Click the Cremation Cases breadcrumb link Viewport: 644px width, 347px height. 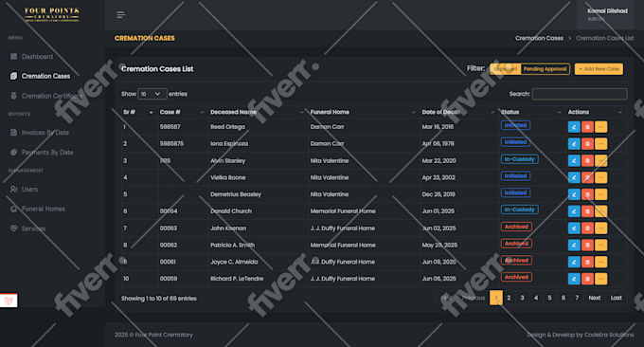pos(539,38)
